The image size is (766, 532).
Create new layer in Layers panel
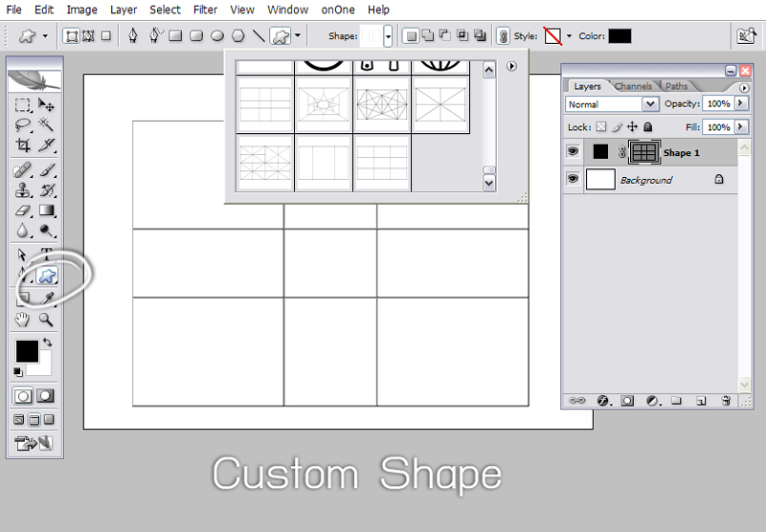point(701,401)
